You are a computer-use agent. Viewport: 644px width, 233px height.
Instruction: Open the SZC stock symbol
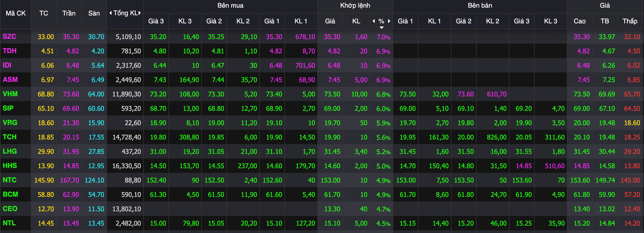pyautogui.click(x=9, y=37)
